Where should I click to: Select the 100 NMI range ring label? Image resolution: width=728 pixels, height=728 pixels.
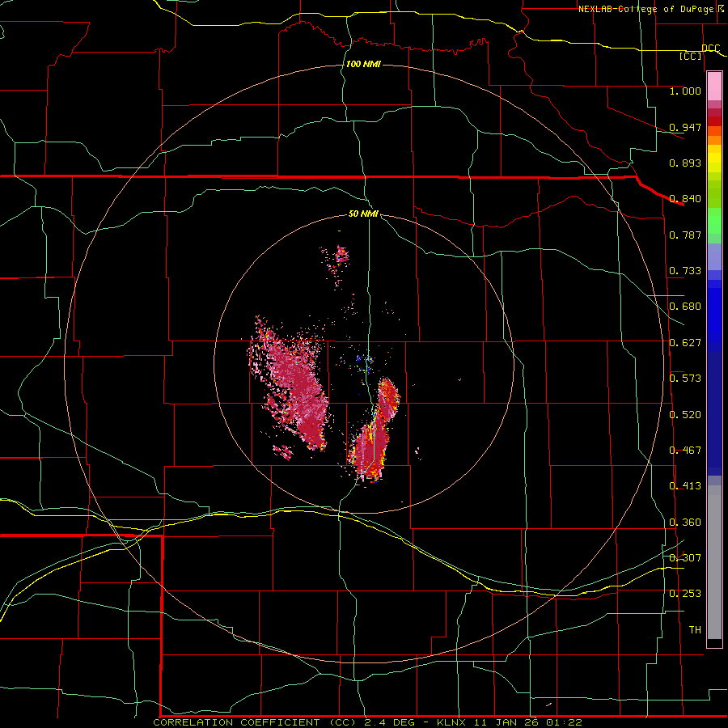pos(363,64)
